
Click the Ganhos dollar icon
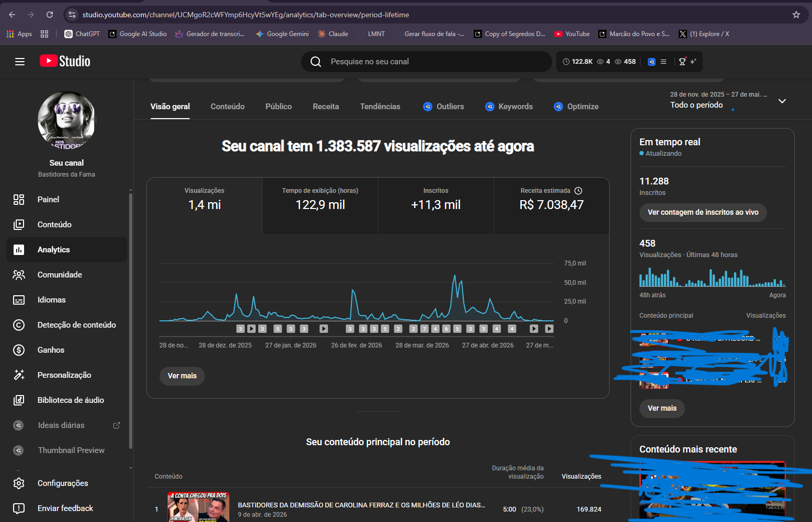(x=19, y=350)
